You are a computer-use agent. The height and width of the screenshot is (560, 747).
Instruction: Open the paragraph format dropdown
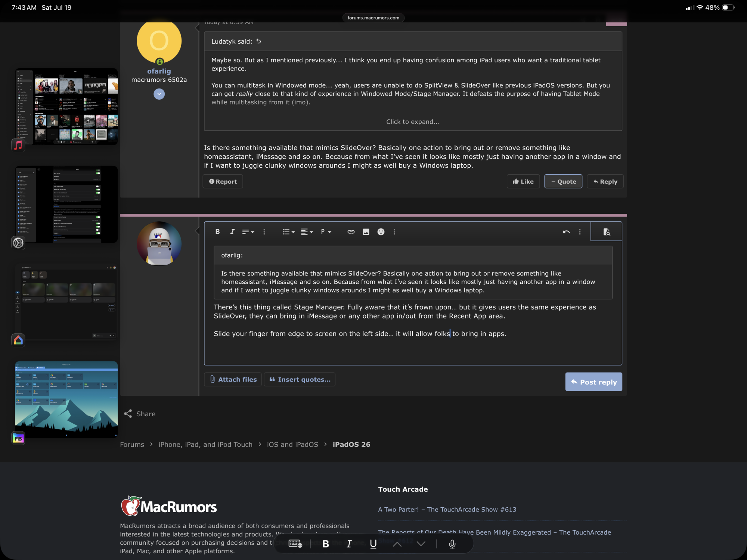pos(326,232)
